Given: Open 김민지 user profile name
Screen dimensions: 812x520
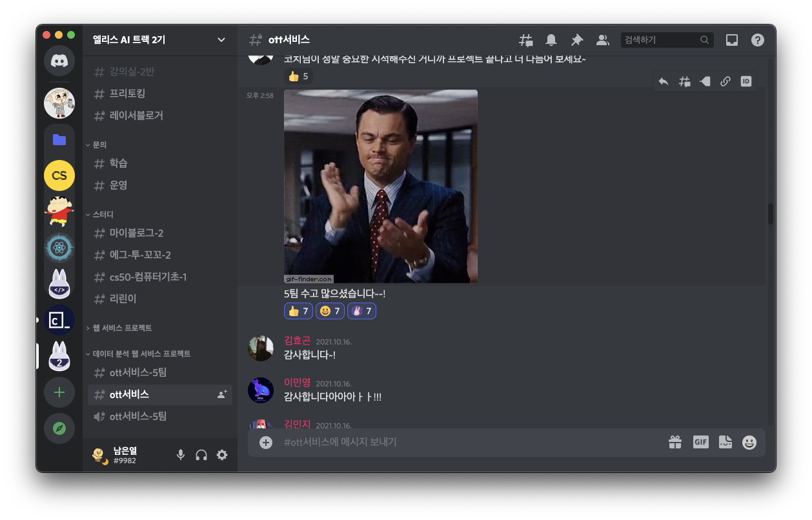Looking at the screenshot, I should click(x=297, y=424).
